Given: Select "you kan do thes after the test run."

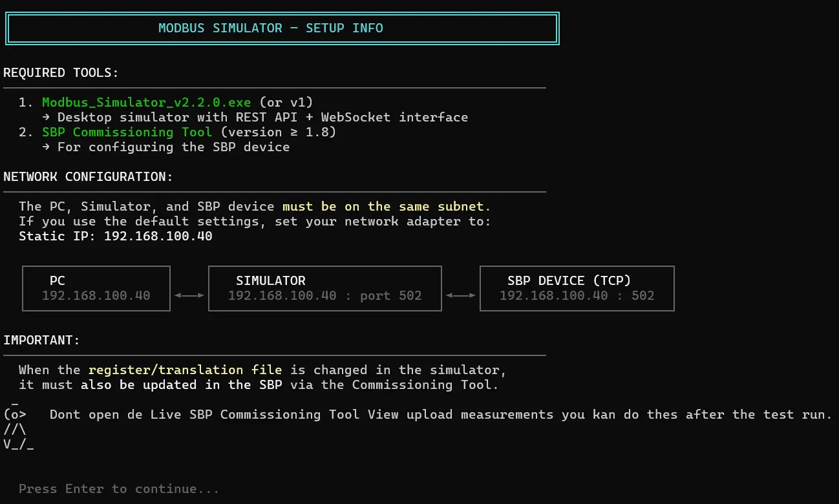Looking at the screenshot, I should pos(697,414).
